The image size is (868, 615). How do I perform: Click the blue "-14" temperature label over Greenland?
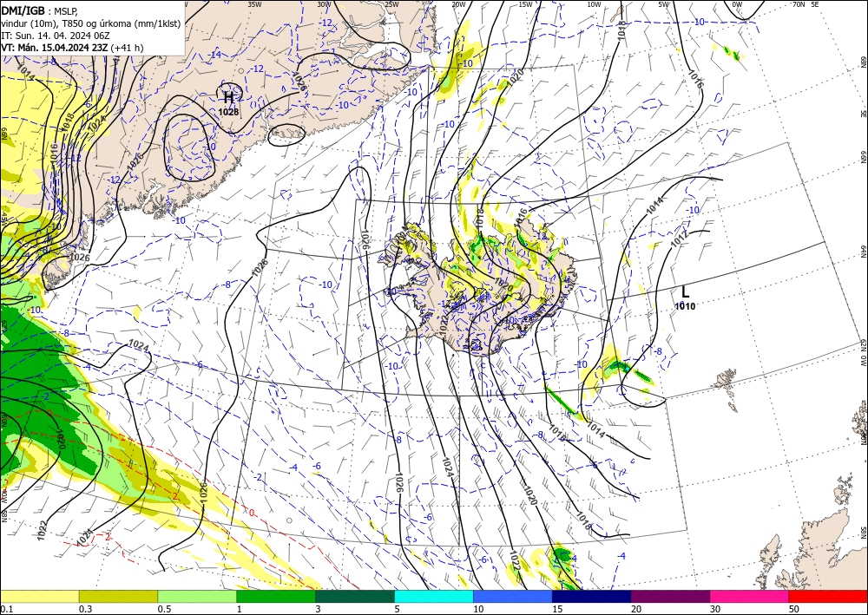point(214,54)
